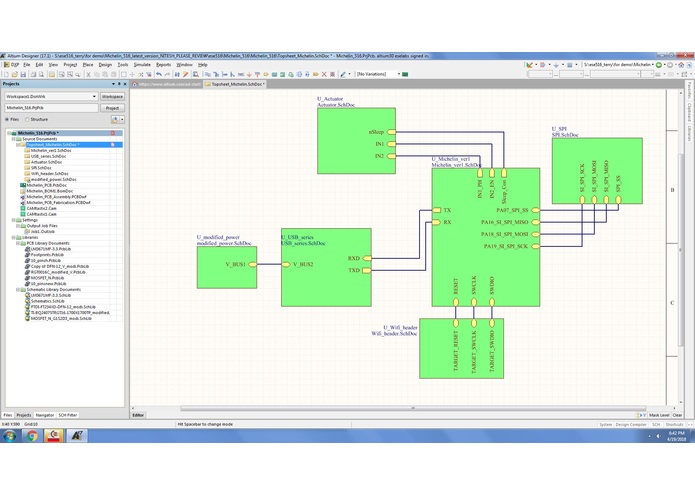The height and width of the screenshot is (494, 695).
Task: Click the horizontal scrollbar under the schematic
Action: [412, 408]
